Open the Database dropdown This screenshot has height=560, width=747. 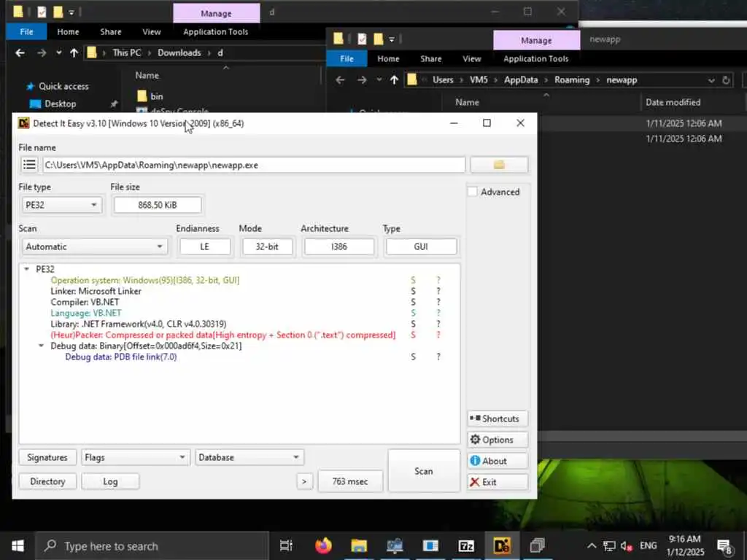pyautogui.click(x=249, y=457)
